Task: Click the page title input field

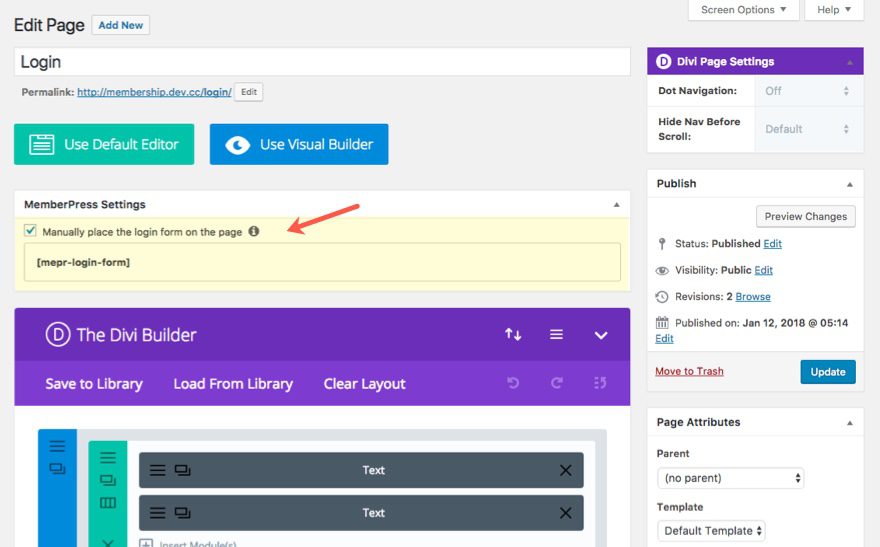Action: [x=322, y=62]
